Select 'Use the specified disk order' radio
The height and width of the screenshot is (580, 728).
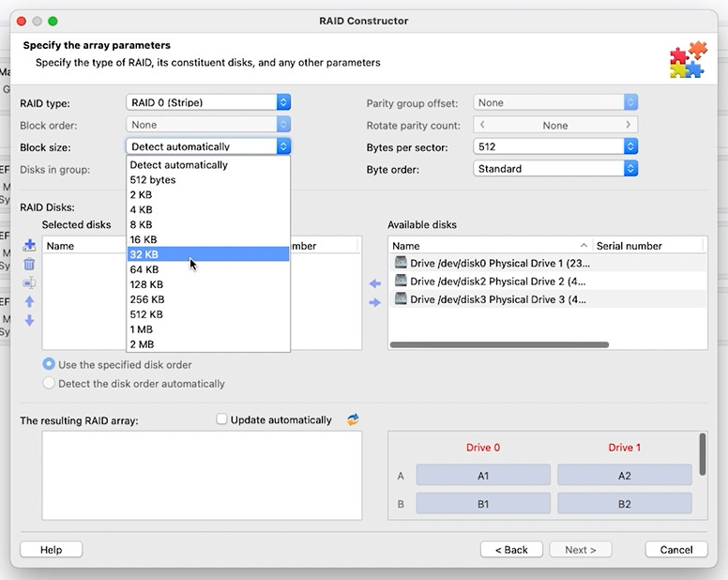(x=49, y=364)
